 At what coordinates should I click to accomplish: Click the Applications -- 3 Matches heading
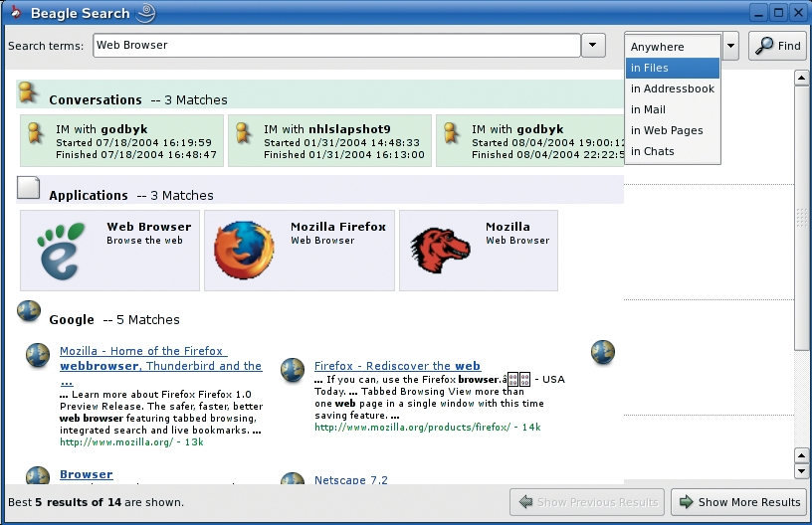131,196
